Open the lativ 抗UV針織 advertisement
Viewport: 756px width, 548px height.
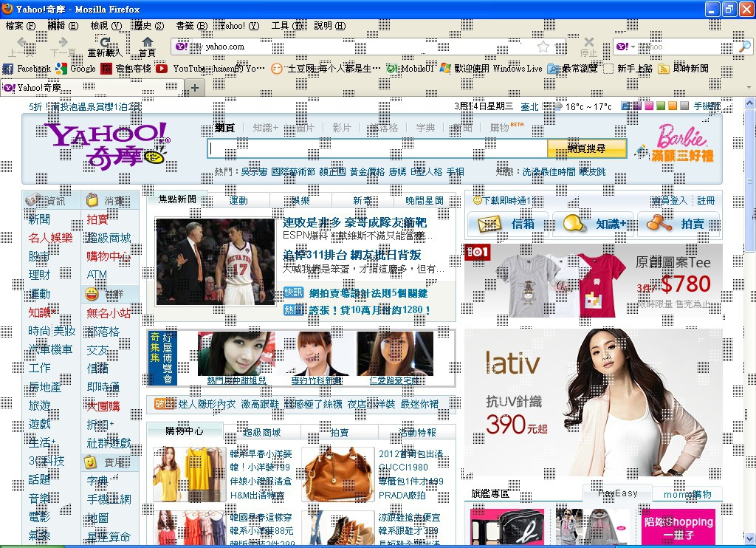click(593, 403)
